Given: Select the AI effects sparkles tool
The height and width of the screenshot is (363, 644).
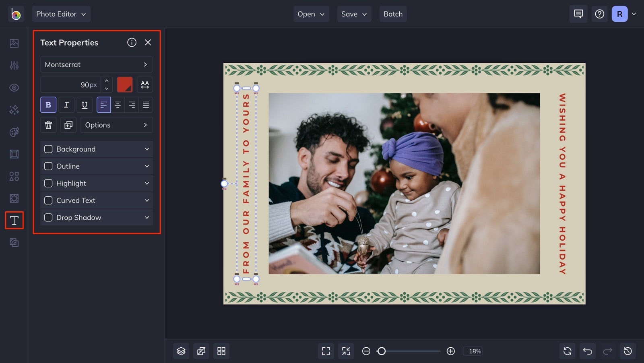Looking at the screenshot, I should (14, 110).
